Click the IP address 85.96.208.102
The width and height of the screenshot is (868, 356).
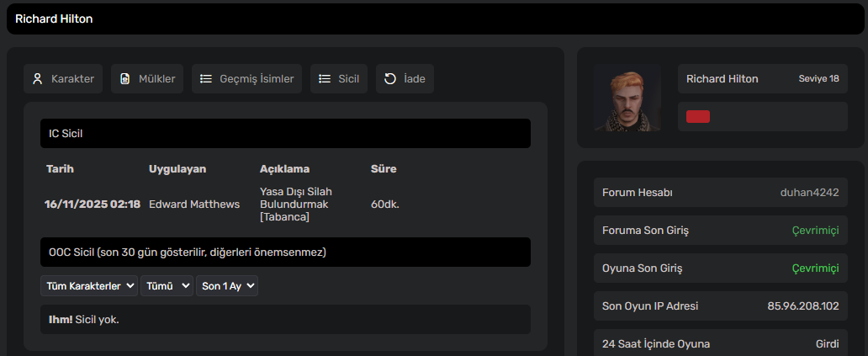coord(803,306)
